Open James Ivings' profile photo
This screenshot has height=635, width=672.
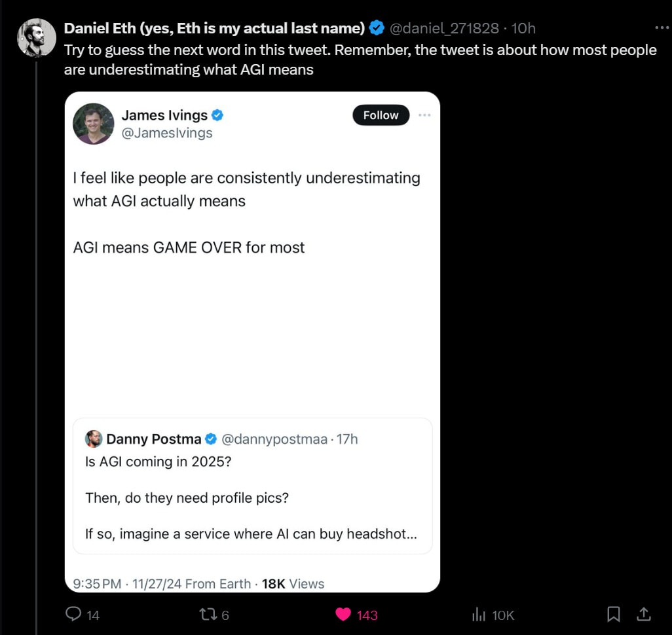tap(94, 124)
